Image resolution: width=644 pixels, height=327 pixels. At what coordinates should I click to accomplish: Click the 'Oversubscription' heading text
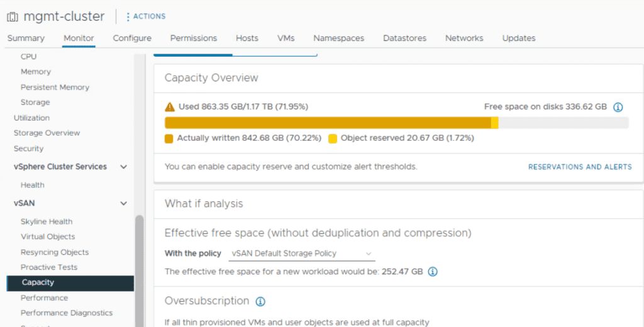point(206,301)
